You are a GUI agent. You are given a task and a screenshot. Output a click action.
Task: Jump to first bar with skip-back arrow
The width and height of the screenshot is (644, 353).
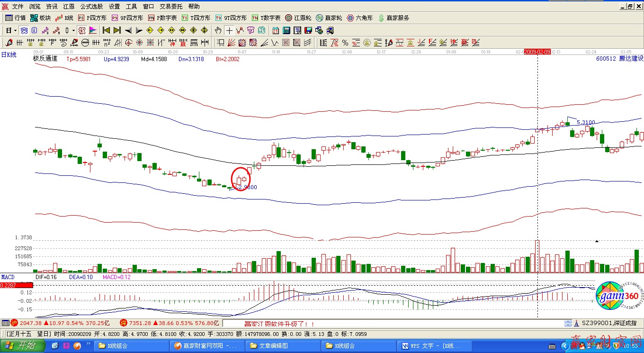106,30
